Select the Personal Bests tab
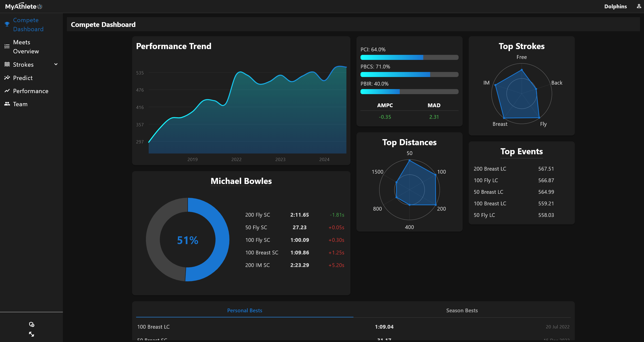The image size is (644, 342). tap(245, 310)
